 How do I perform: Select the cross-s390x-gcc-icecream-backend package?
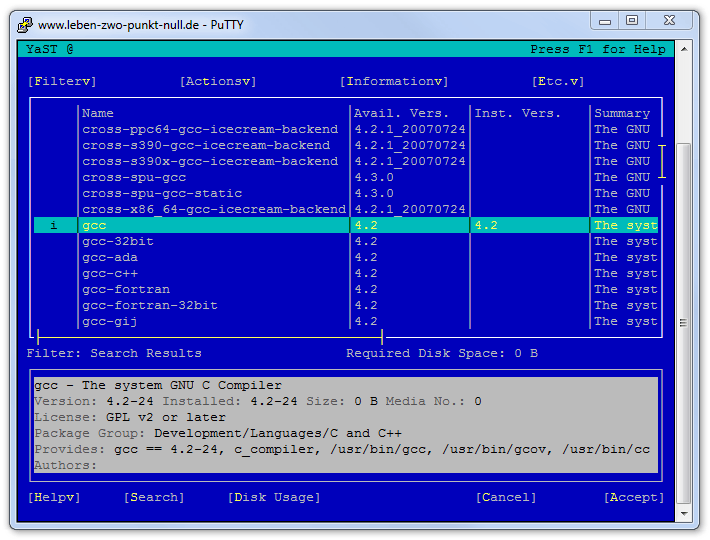[x=346, y=162]
